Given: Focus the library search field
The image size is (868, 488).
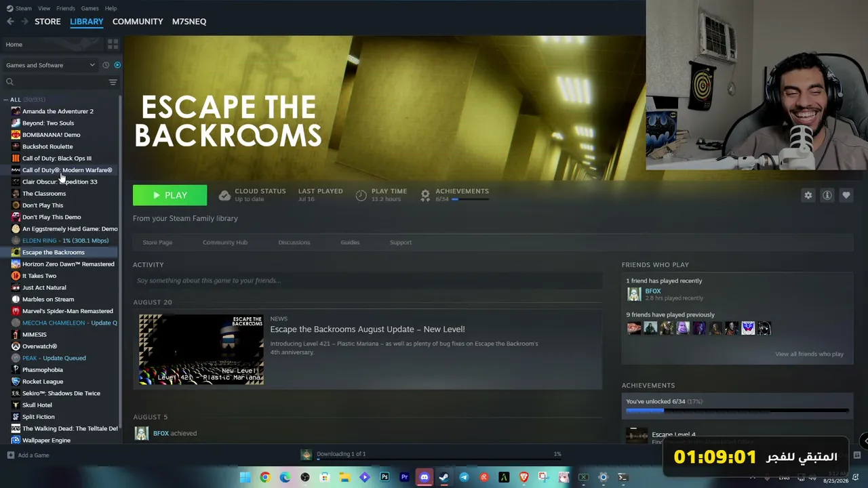Looking at the screenshot, I should click(56, 82).
